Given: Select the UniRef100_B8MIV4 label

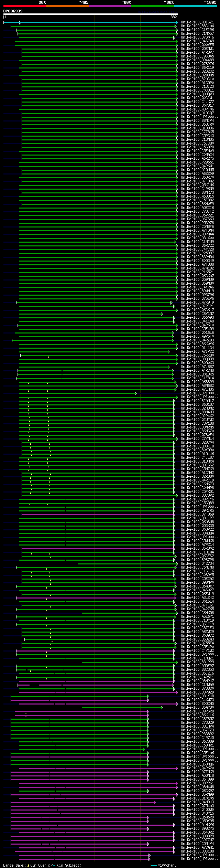Looking at the screenshot, I should coord(197,121).
